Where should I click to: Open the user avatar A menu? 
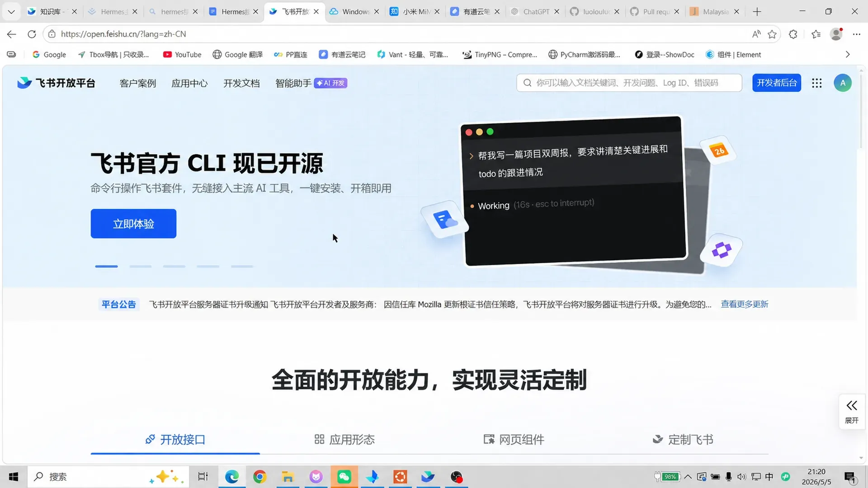(x=842, y=83)
